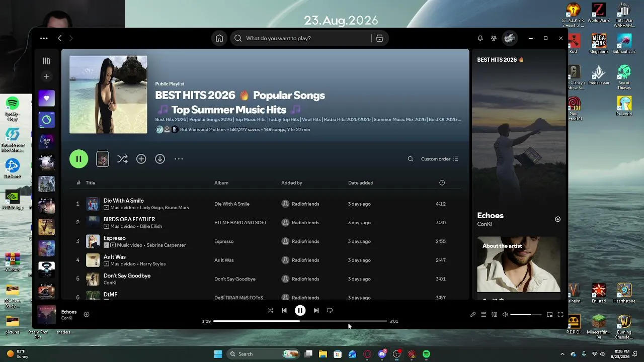Open Discord from the taskbar
Image resolution: width=644 pixels, height=362 pixels.
click(x=382, y=354)
